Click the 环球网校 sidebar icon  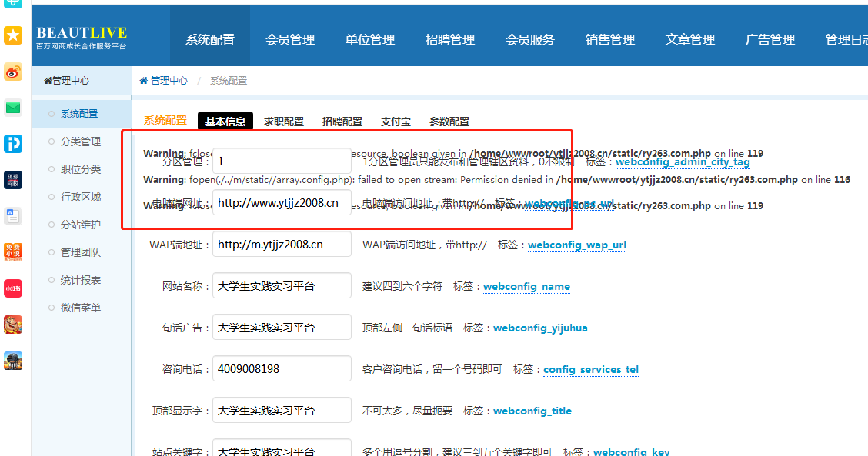coord(12,180)
